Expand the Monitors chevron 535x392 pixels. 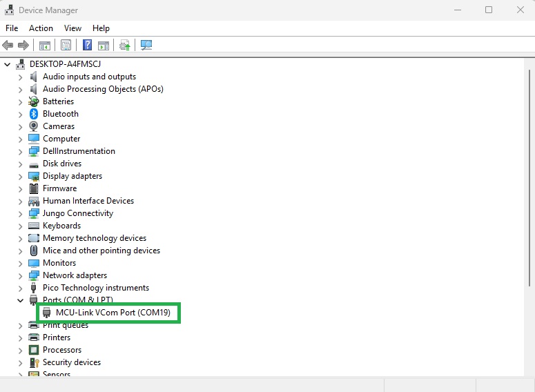coord(20,264)
